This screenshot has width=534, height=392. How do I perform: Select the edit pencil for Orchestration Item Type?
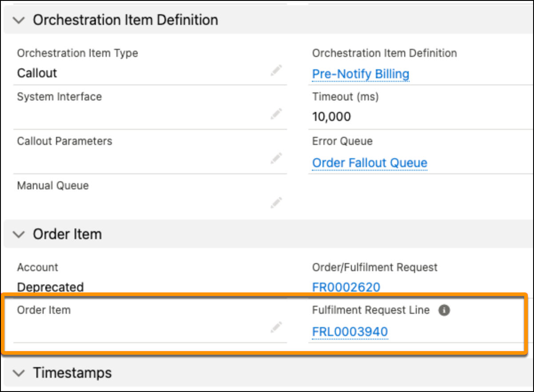(x=275, y=70)
